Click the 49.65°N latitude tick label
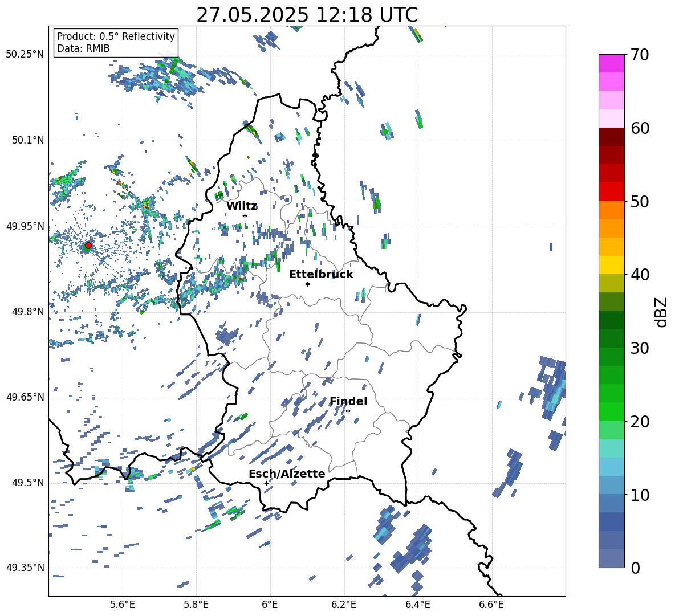The image size is (675, 616). pos(25,397)
